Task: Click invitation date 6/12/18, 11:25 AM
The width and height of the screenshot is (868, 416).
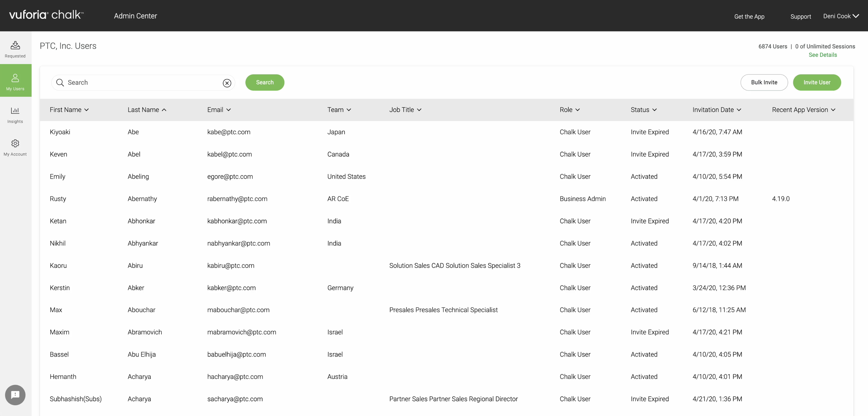Action: 719,310
